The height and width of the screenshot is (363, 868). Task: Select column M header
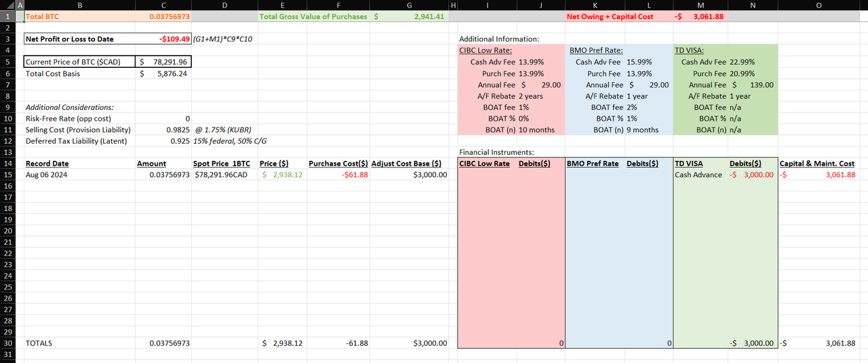pyautogui.click(x=701, y=5)
